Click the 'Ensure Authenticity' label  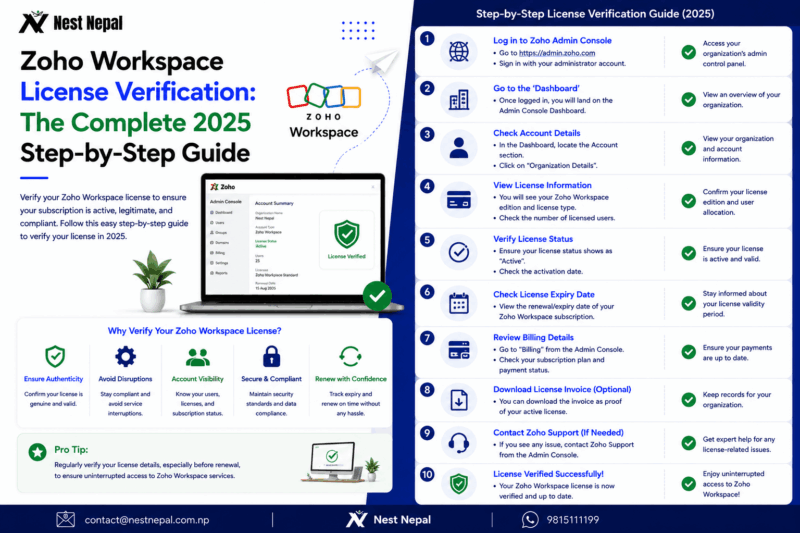54,379
